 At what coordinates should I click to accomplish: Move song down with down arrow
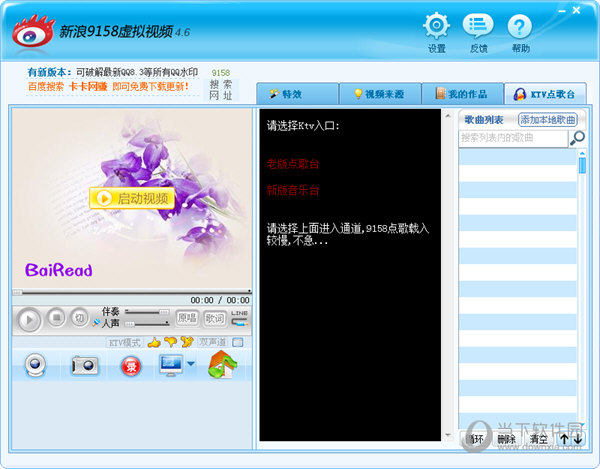click(x=578, y=439)
